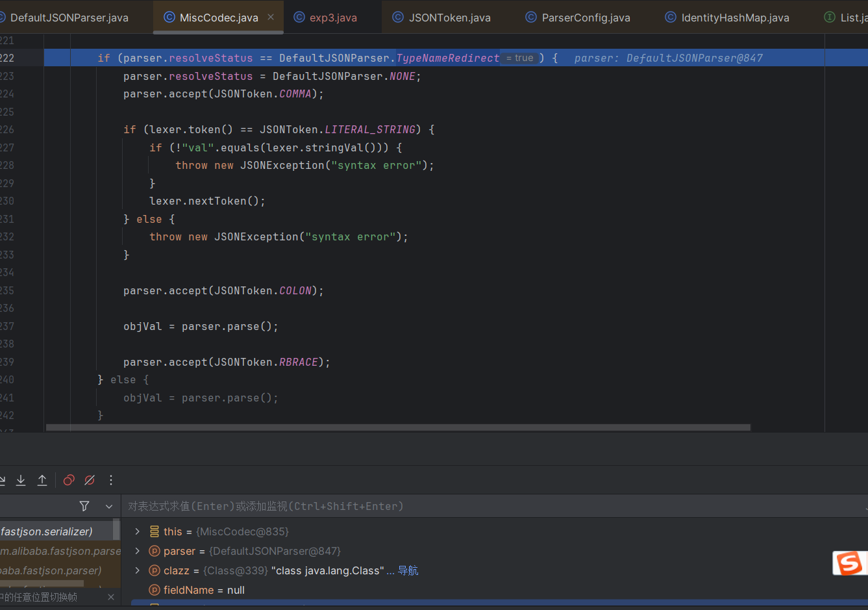Expand the 'this' variable node
This screenshot has width=868, height=610.
pos(137,531)
